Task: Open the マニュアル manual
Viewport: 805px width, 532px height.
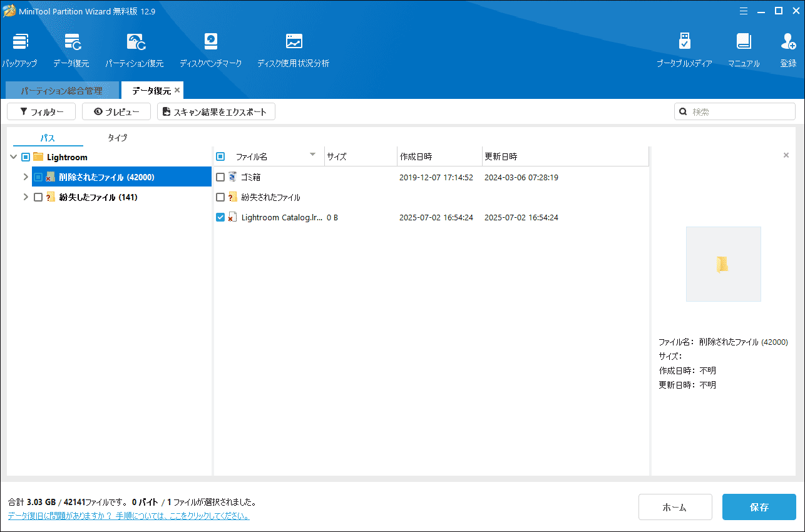Action: 744,50
